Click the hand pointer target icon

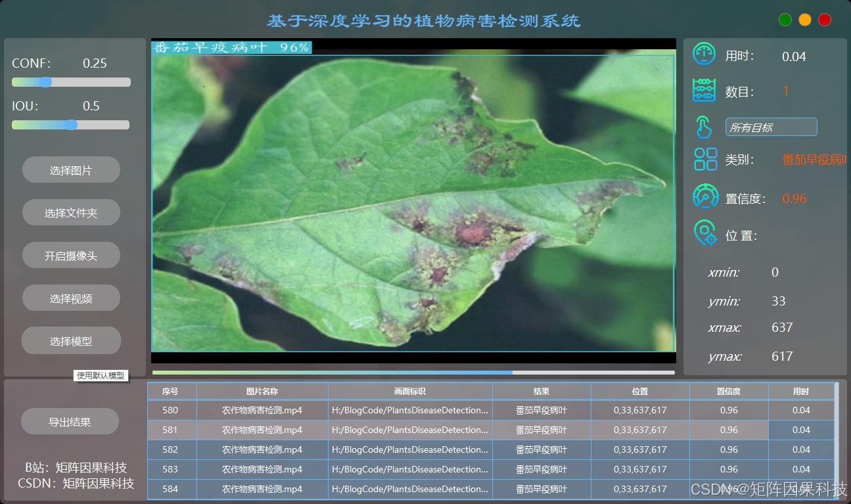click(x=704, y=126)
